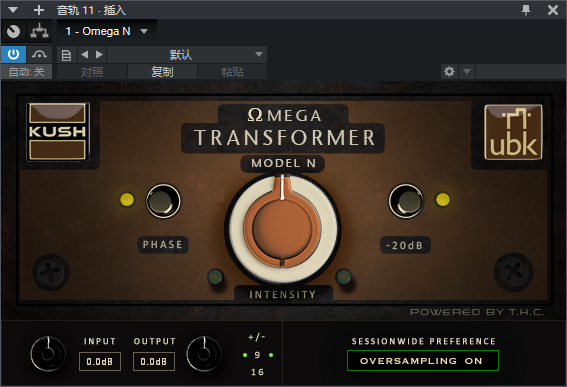Select the 9 range option
This screenshot has width=567, height=387.
click(257, 355)
